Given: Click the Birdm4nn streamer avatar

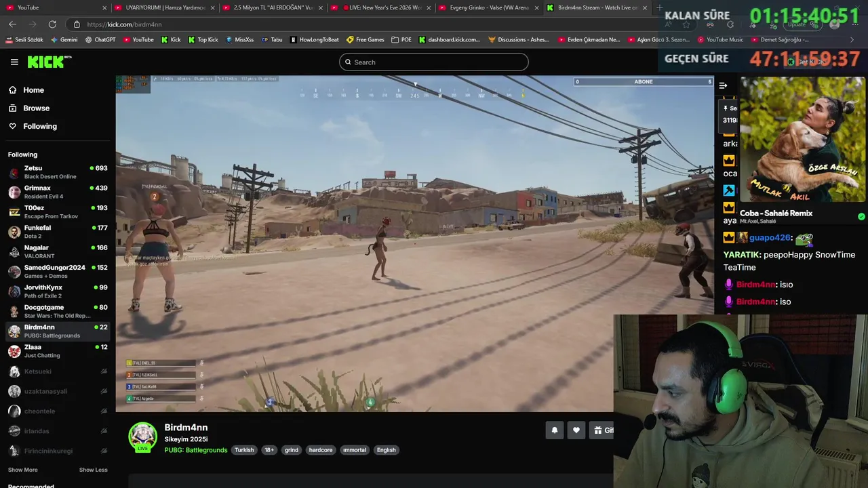Looking at the screenshot, I should (143, 437).
